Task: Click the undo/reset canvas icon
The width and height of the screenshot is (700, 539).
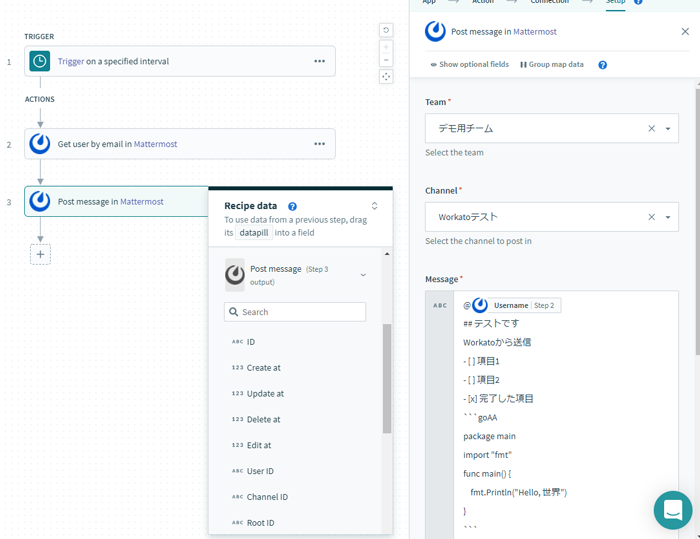Action: point(386,30)
